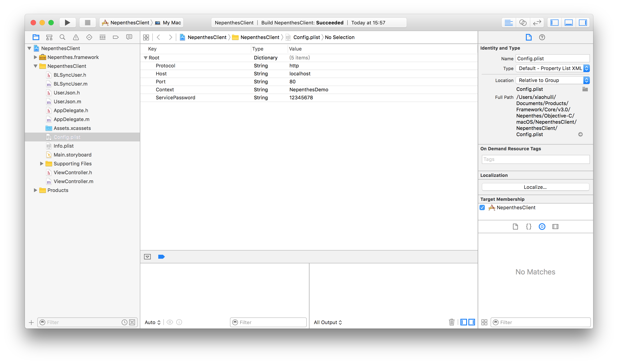618x364 pixels.
Task: Select the ServicePassword key row
Action: pos(309,98)
